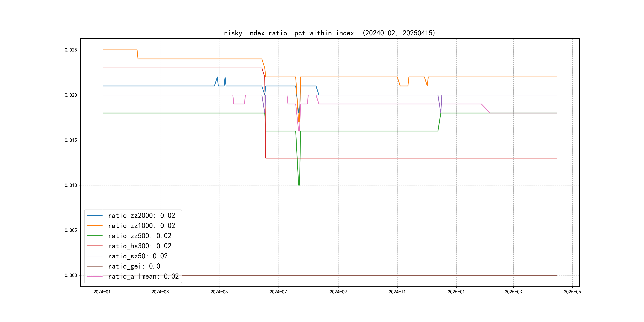Click the purple ratio_sz50 legend line swatch
The image size is (644, 322).
tap(94, 256)
